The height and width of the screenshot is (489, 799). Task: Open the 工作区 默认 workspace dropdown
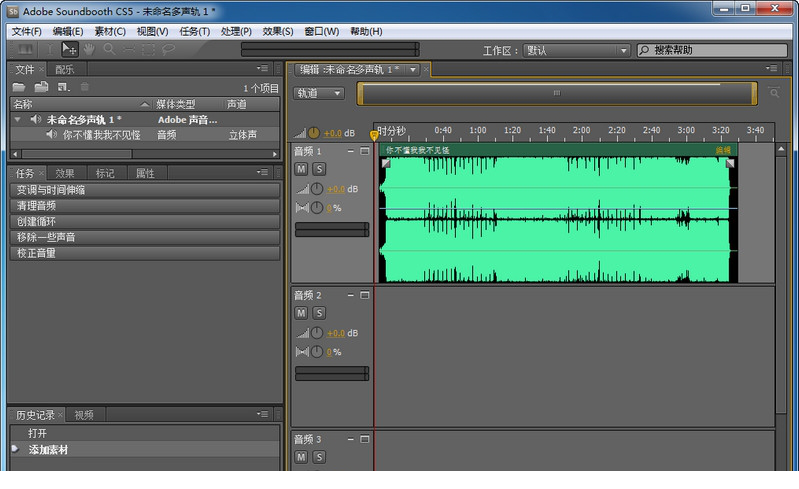(x=576, y=50)
